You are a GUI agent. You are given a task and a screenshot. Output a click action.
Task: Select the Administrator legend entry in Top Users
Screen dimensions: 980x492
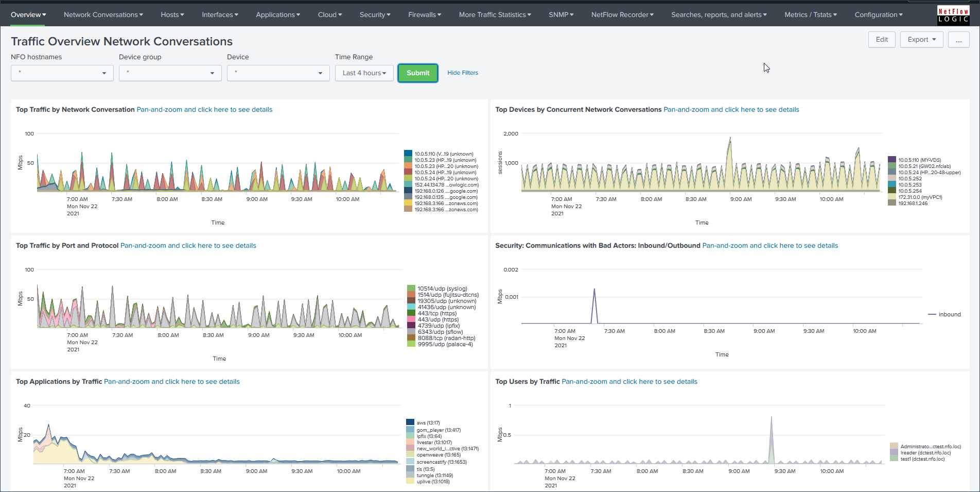click(930, 447)
